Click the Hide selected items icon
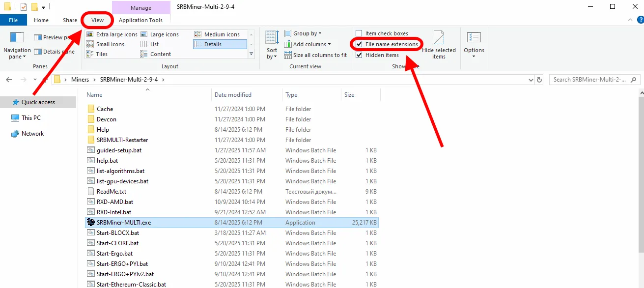Image resolution: width=644 pixels, height=288 pixels. tap(439, 38)
